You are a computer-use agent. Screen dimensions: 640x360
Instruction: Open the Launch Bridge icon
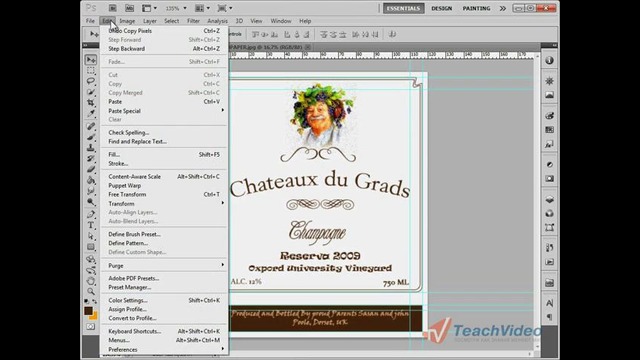112,8
